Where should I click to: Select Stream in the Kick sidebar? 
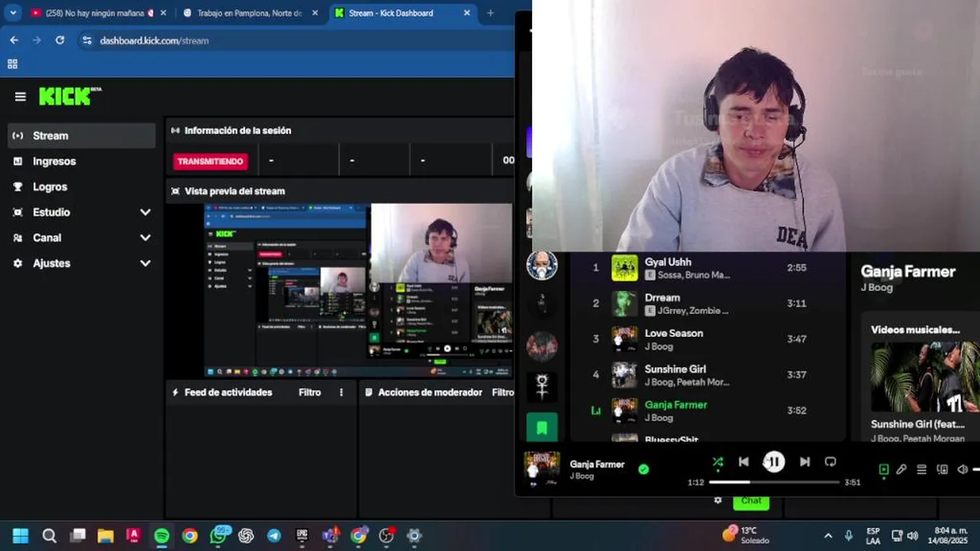point(82,135)
